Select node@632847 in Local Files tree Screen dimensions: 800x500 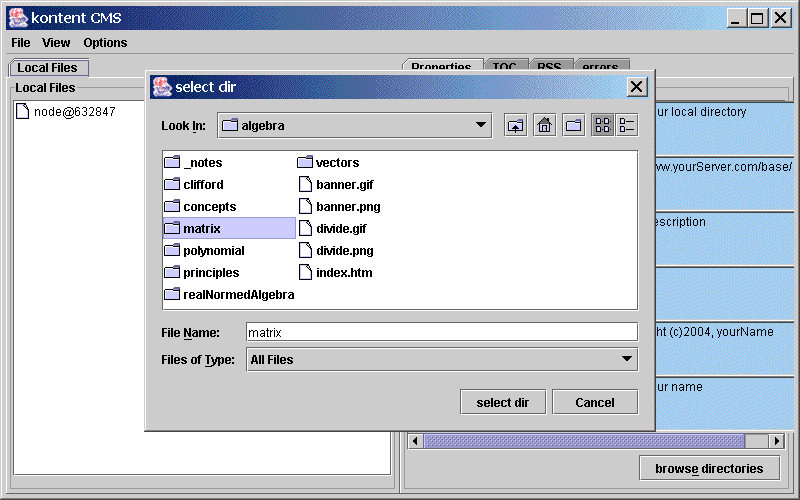(66, 111)
